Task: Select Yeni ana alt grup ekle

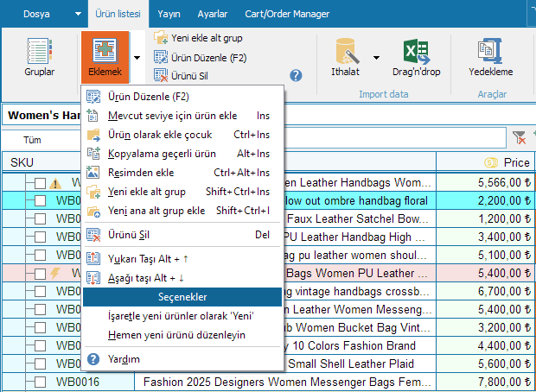Action: tap(182, 211)
